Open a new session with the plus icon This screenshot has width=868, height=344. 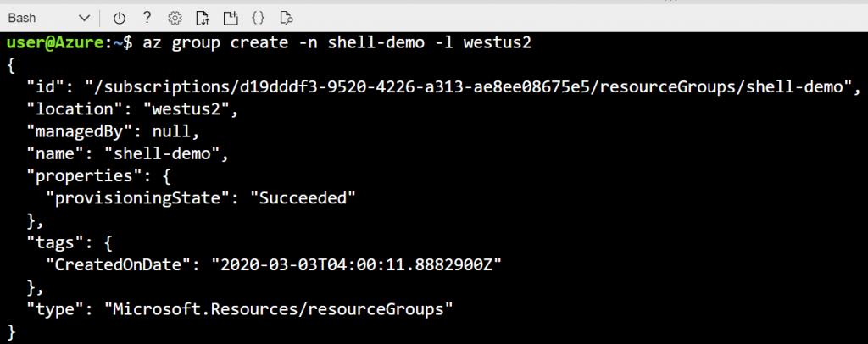click(x=231, y=19)
